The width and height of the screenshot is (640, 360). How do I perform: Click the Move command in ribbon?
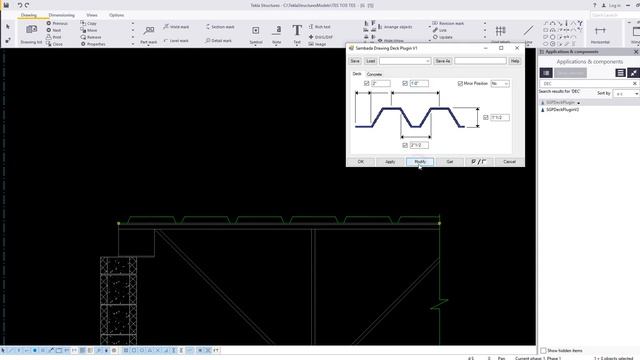89,30
